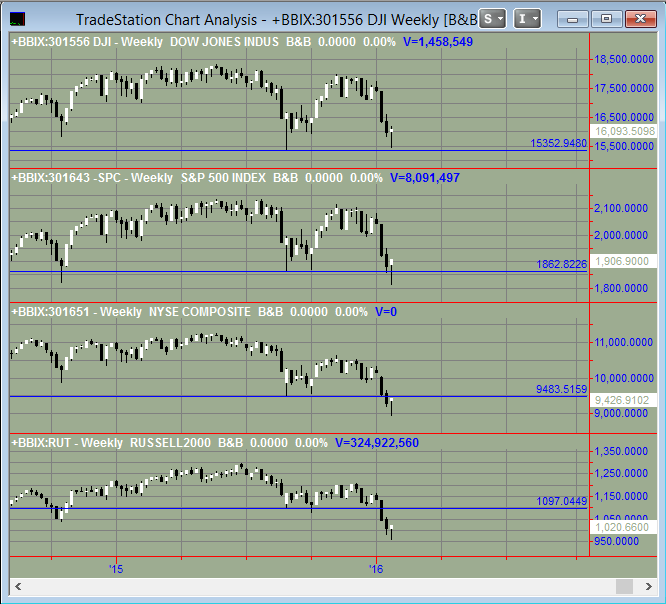This screenshot has height=604, width=666.
Task: Click the 16,500.0000 price axis label
Action: tap(624, 117)
